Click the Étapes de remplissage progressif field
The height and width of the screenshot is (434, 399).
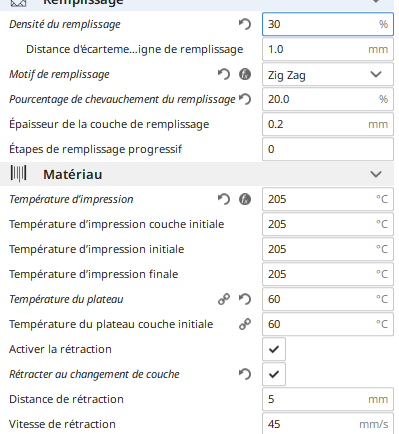(328, 149)
